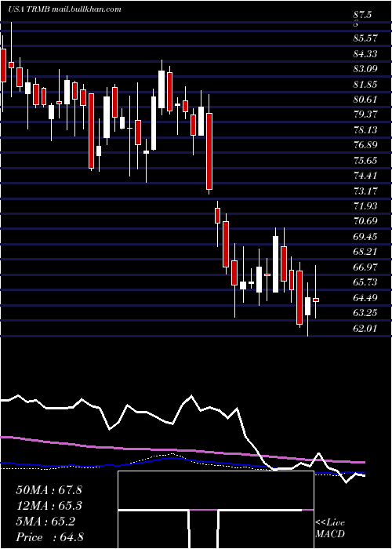Select the 63.25 price axis label

click(365, 313)
